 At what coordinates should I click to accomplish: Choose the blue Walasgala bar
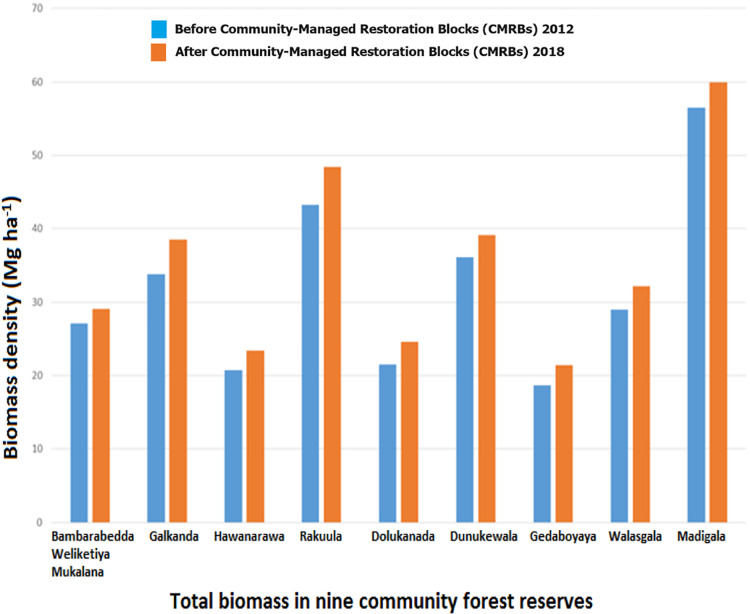[x=619, y=416]
